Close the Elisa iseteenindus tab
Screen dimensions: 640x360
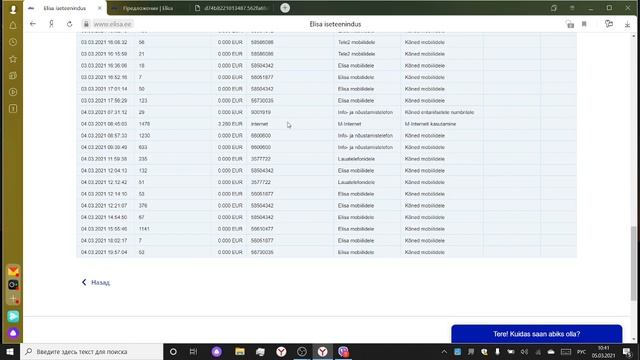tap(100, 8)
